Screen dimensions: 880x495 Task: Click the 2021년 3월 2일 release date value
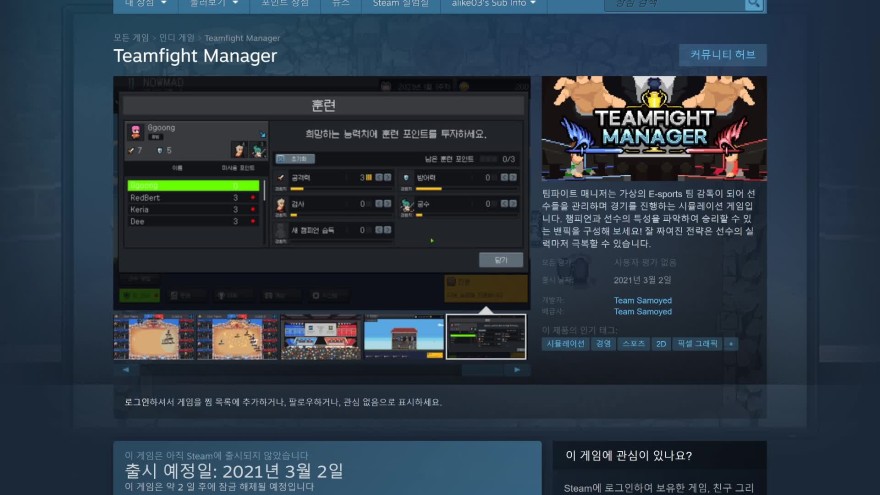642,279
